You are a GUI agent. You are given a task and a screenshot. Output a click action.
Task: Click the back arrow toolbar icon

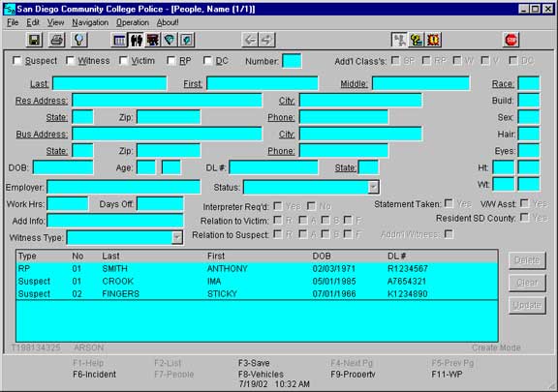click(x=250, y=40)
